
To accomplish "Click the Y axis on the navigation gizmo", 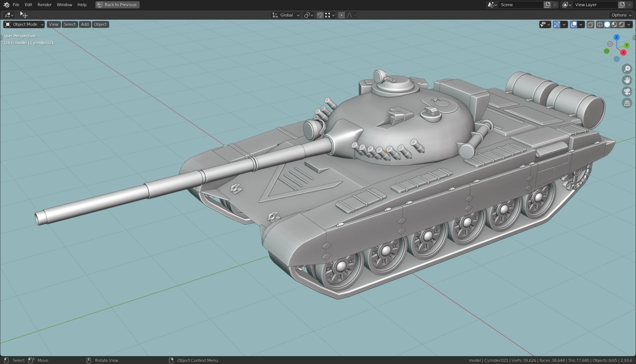I will 627,45.
